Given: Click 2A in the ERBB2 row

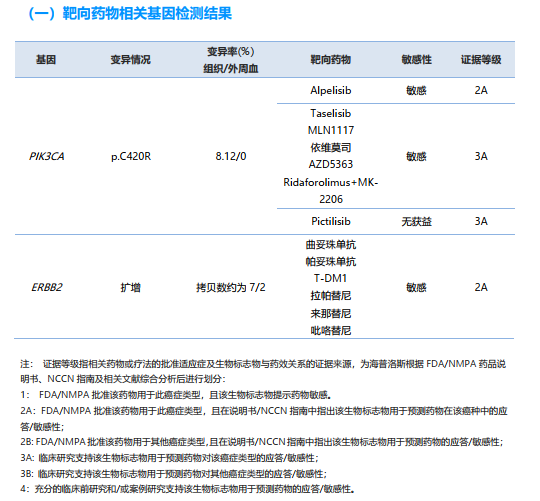Looking at the screenshot, I should 481,287.
